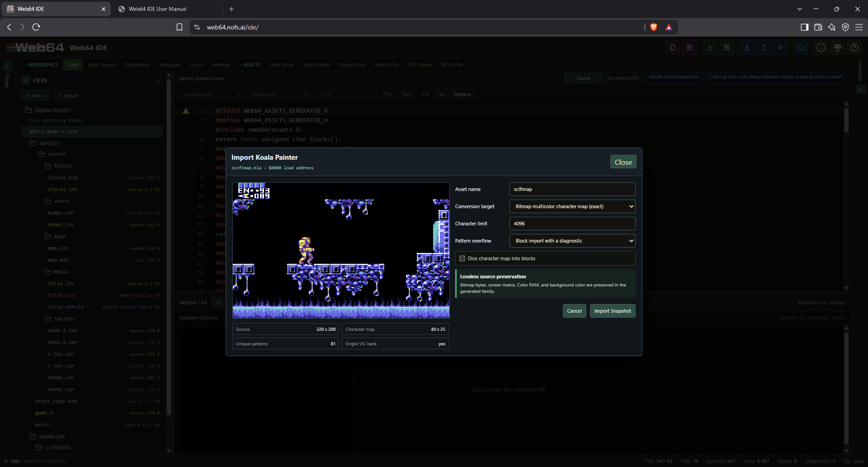Image resolution: width=868 pixels, height=467 pixels.
Task: Open the SID Tracker tab
Action: 420,65
